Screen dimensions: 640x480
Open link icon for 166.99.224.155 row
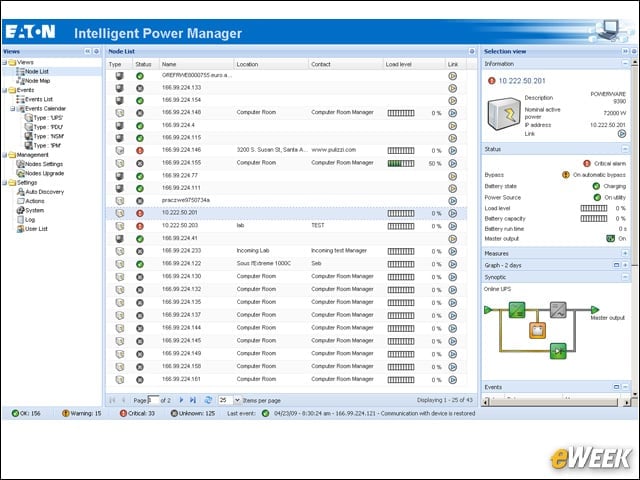coord(452,163)
